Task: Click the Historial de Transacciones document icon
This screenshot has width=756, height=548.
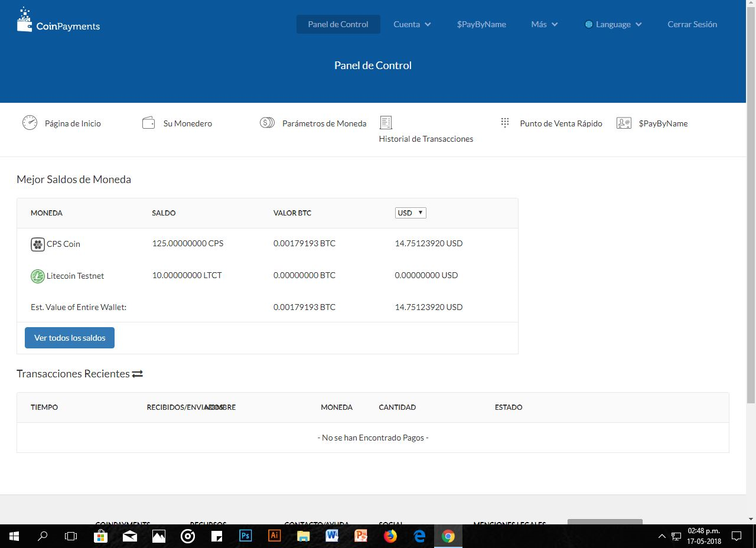Action: (386, 122)
